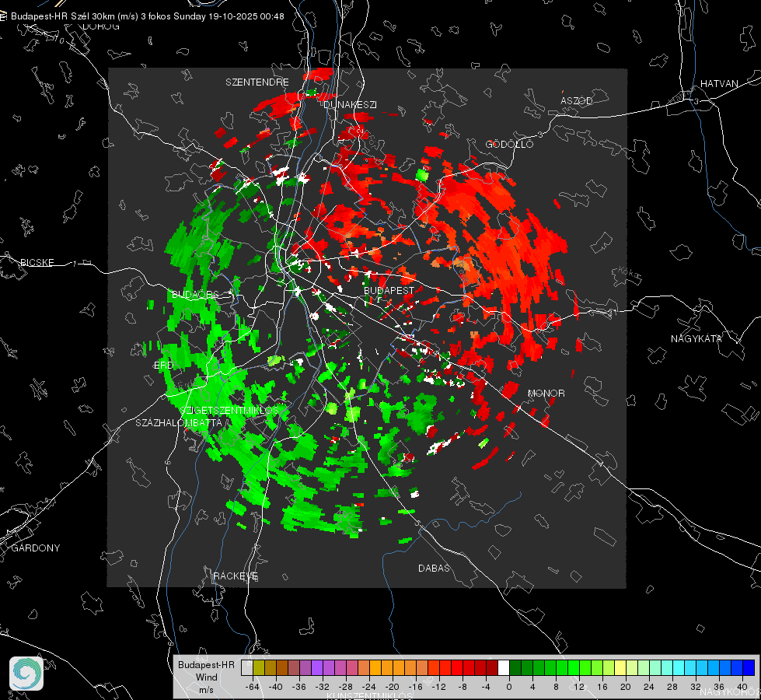Screen dimensions: 761x700
Task: Select the 'RÁCKEVE' town label
Action: point(236,576)
